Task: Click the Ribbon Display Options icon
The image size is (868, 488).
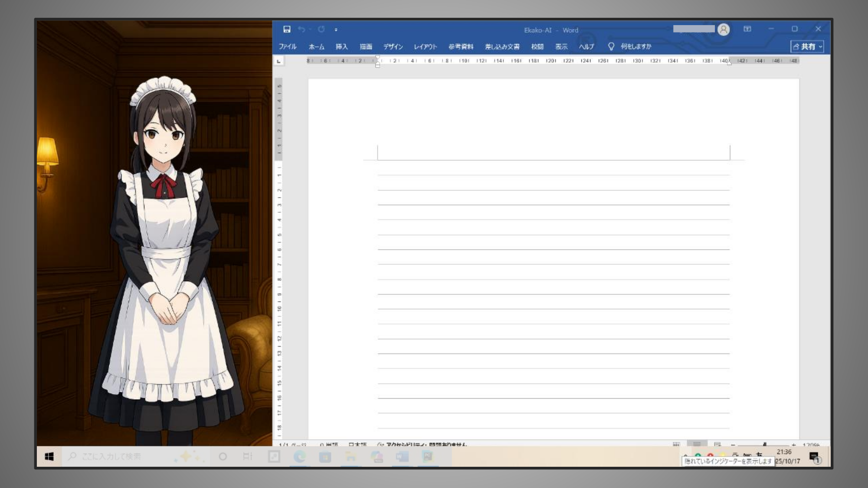Action: coord(747,29)
